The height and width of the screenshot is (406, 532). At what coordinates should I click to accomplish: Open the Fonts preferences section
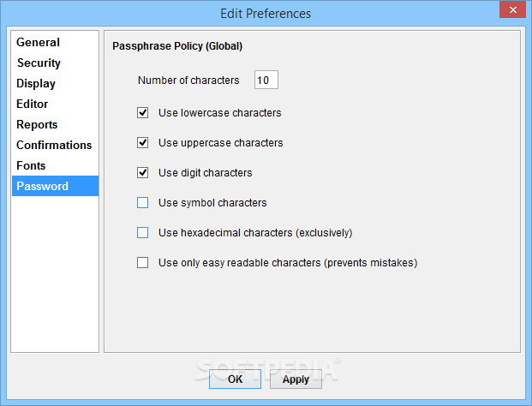(31, 165)
